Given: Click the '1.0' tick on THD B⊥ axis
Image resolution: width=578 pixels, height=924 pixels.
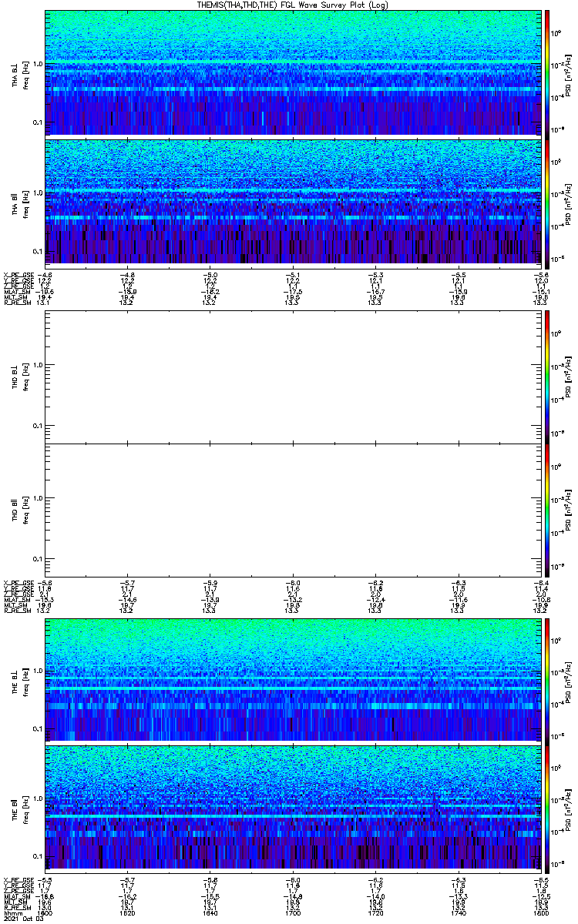Looking at the screenshot, I should [x=37, y=364].
